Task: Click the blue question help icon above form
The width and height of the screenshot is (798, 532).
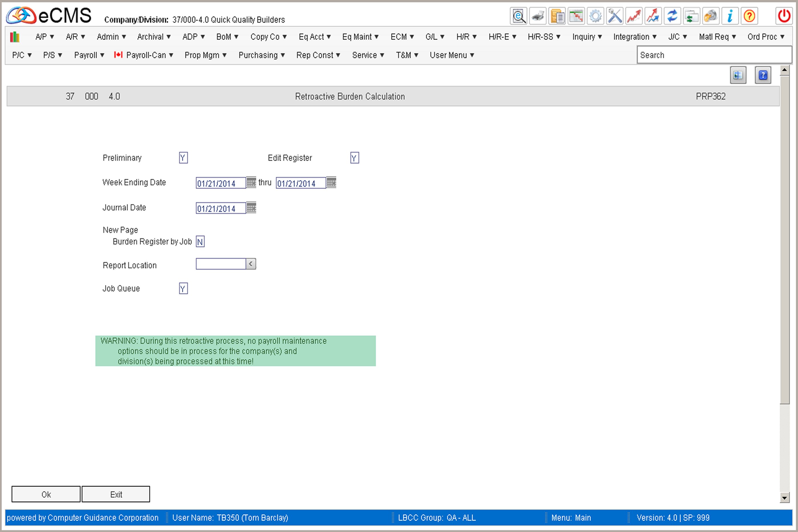Action: point(763,75)
